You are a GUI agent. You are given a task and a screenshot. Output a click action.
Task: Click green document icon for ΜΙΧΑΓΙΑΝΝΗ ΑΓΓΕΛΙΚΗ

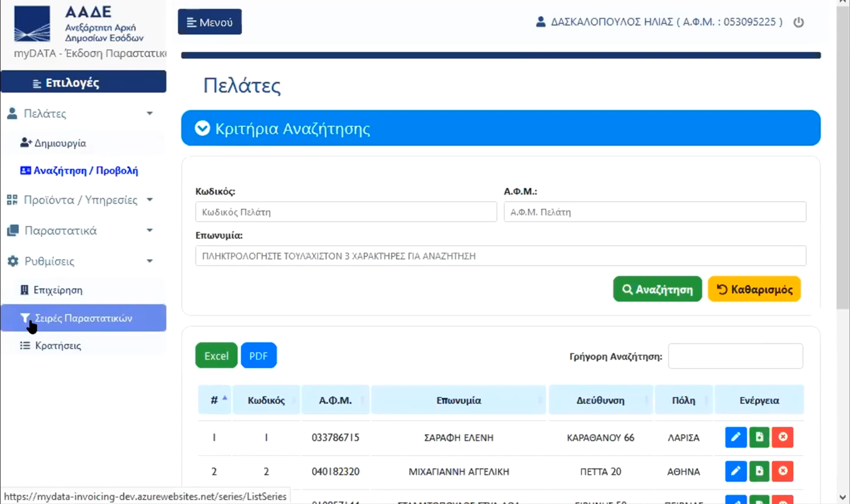(x=759, y=471)
